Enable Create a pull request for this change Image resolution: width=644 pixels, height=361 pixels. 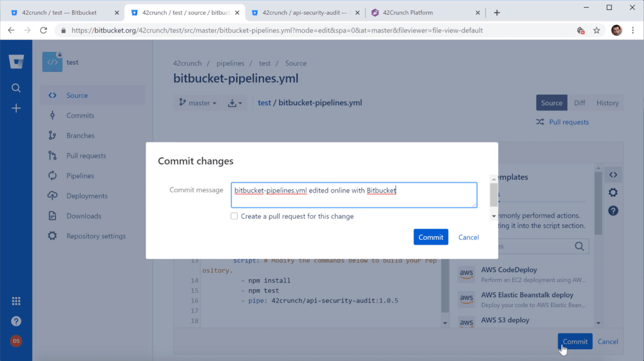click(234, 216)
